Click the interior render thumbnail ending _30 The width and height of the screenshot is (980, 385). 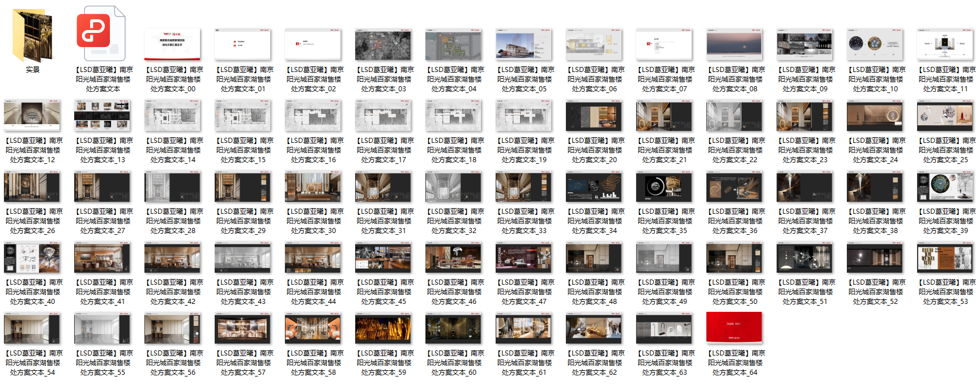(x=313, y=187)
